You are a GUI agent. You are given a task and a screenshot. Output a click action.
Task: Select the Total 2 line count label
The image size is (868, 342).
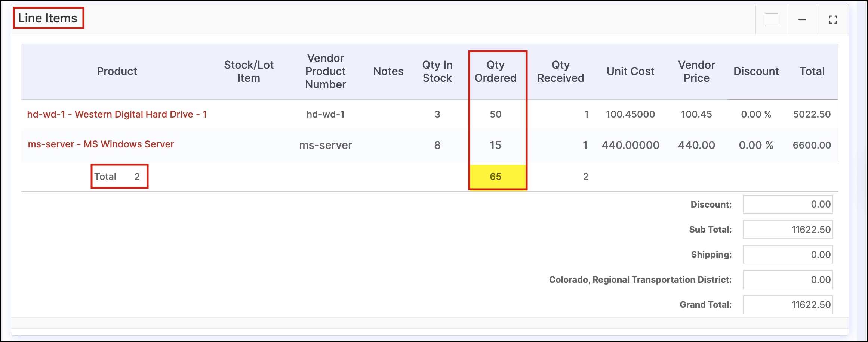117,177
